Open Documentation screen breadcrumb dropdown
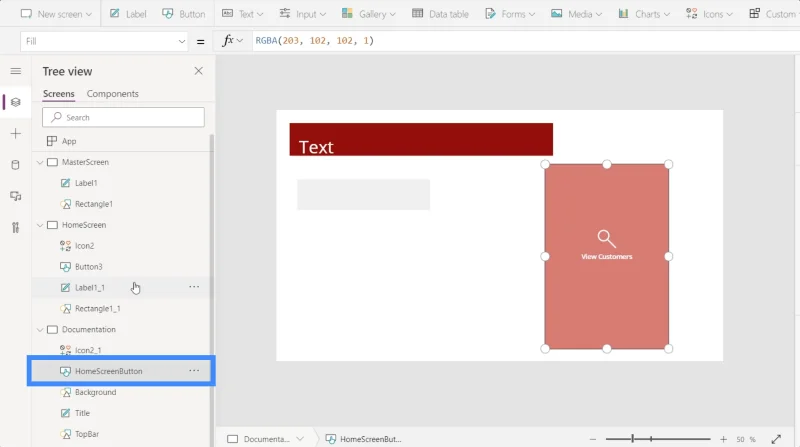Screen dimensions: 800x447 point(300,439)
